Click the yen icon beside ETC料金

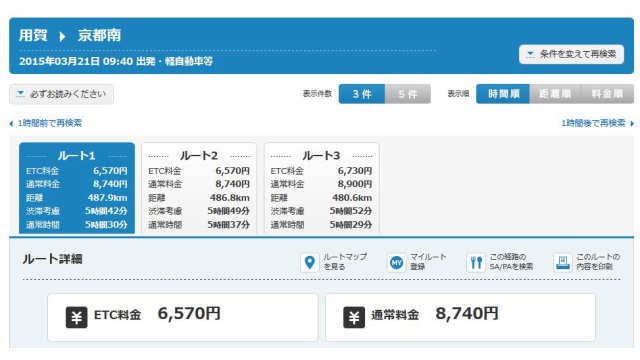(x=77, y=317)
